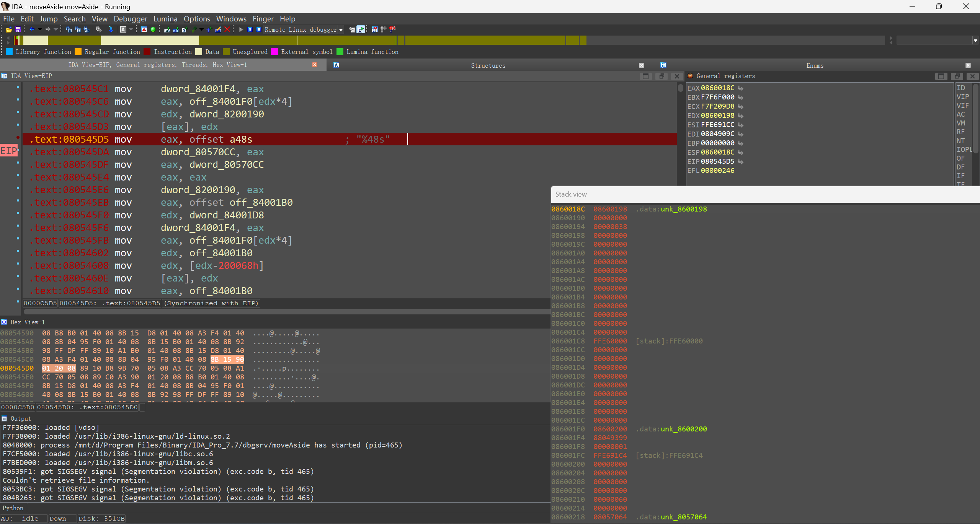Click the Pause process button
980x524 pixels.
(x=250, y=29)
